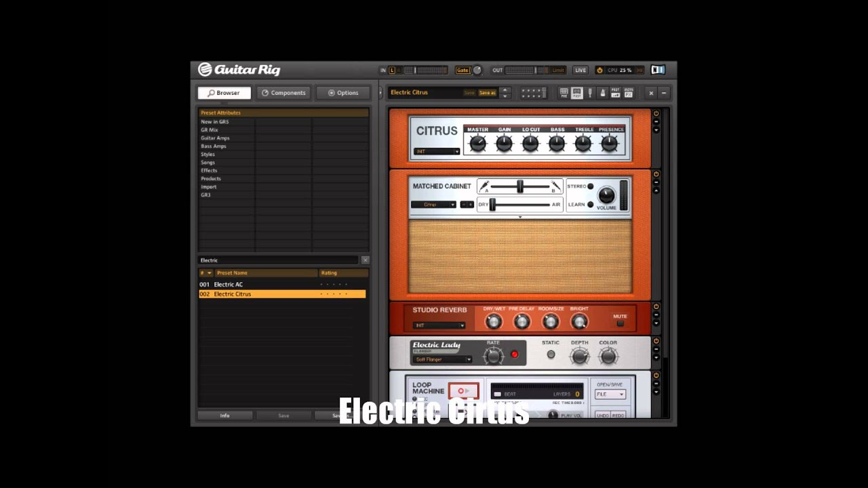Click the Guitar Rig logo

pos(239,69)
